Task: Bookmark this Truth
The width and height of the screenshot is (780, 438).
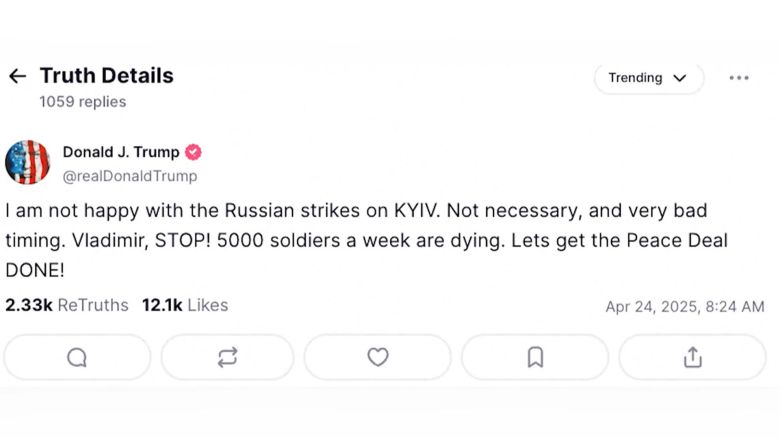Action: coord(535,357)
